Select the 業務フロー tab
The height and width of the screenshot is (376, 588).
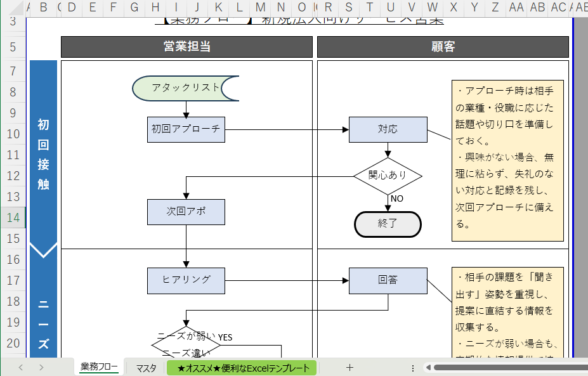pyautogui.click(x=98, y=366)
